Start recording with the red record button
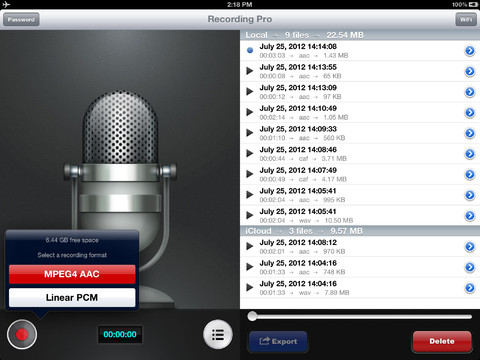 [22, 334]
